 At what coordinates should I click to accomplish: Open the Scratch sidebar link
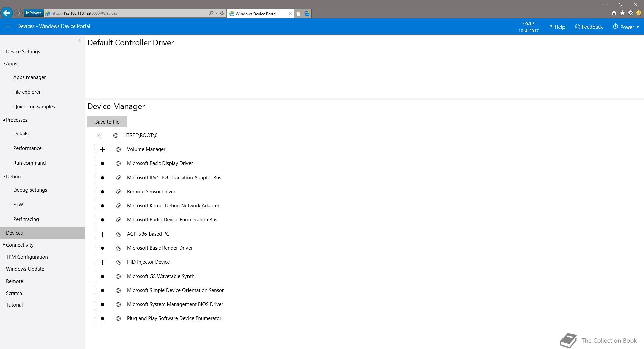click(x=14, y=293)
